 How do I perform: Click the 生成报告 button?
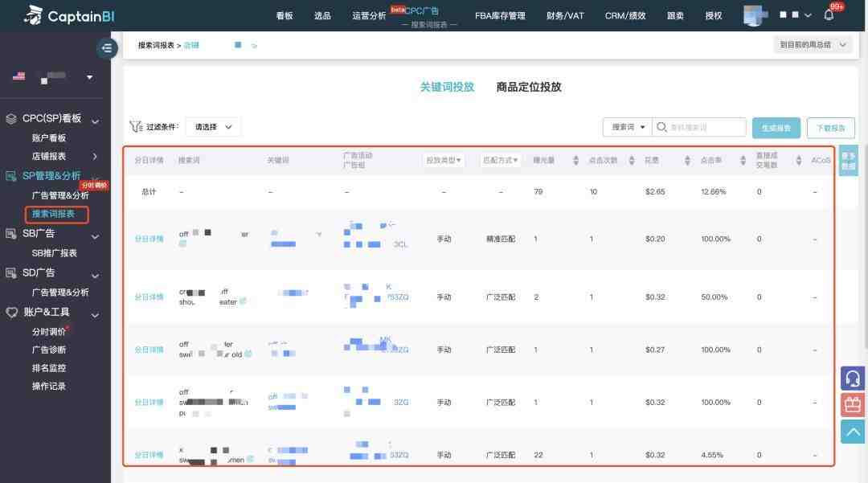(776, 128)
